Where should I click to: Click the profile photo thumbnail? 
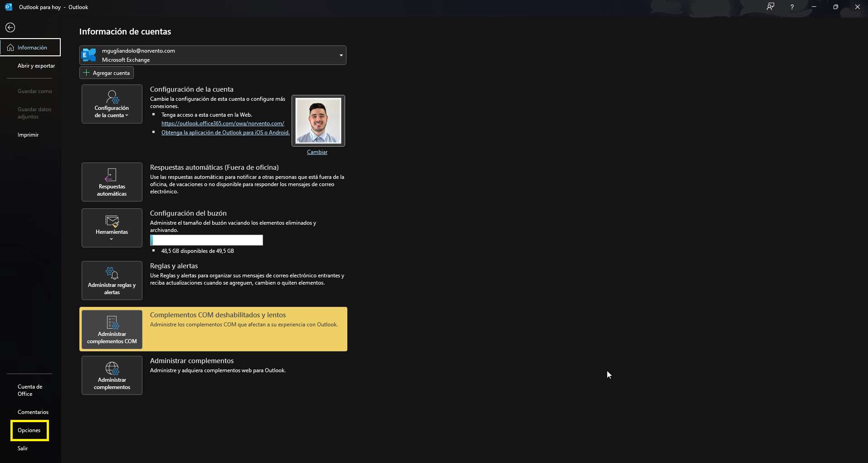pos(318,121)
